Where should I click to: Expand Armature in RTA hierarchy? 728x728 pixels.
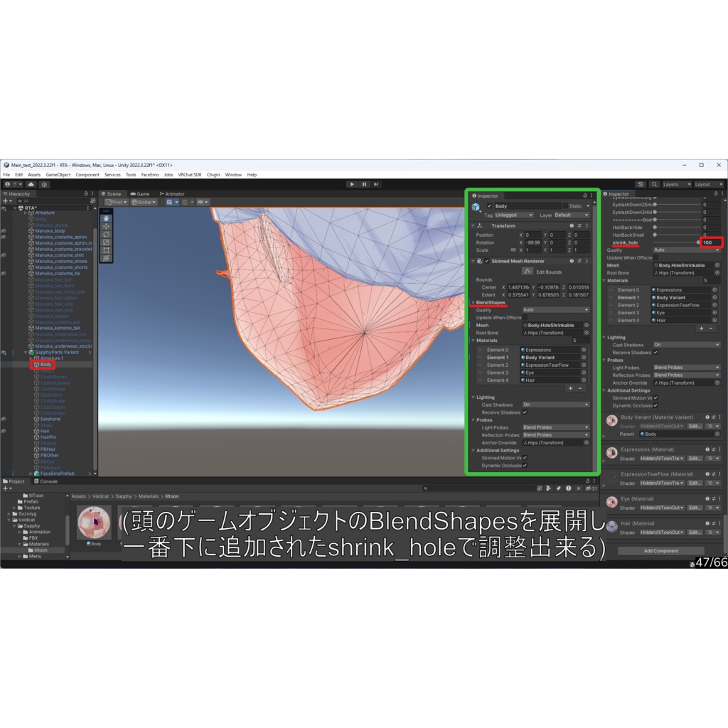26,213
